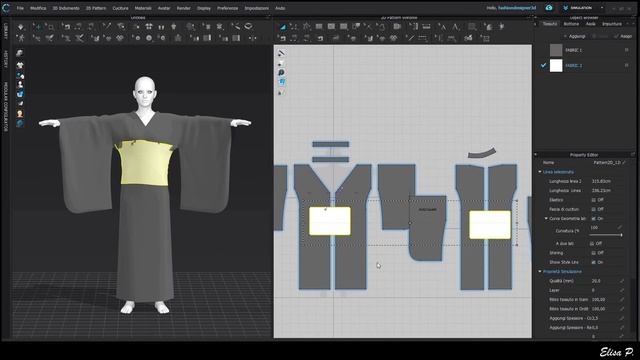
Task: Open the File menu
Action: [x=20, y=8]
